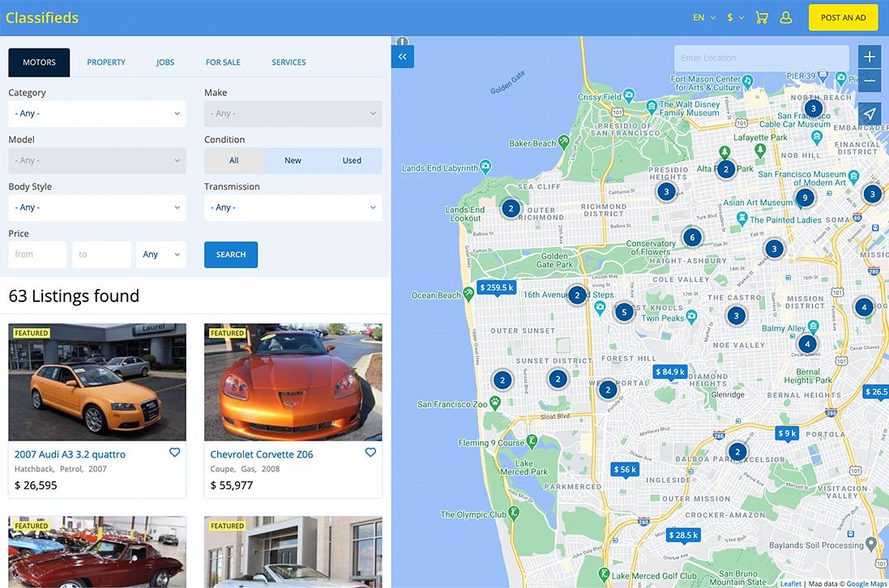
Task: Open cluster 9 near Asian Art Museum
Action: point(805,198)
